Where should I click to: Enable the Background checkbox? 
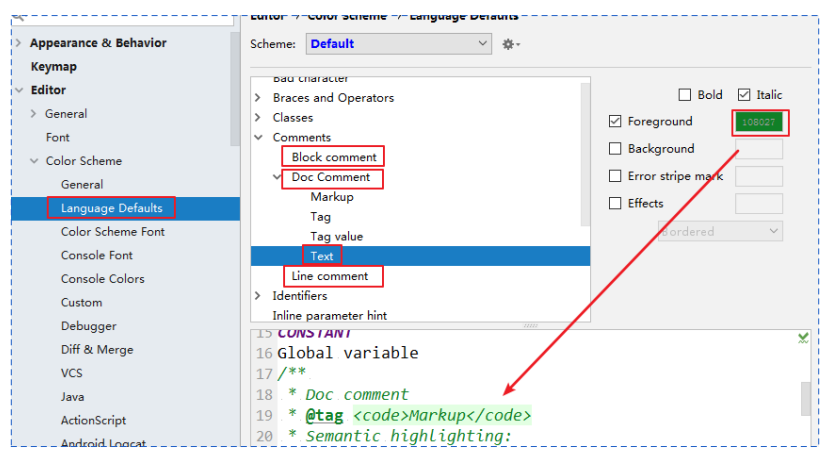click(x=615, y=148)
